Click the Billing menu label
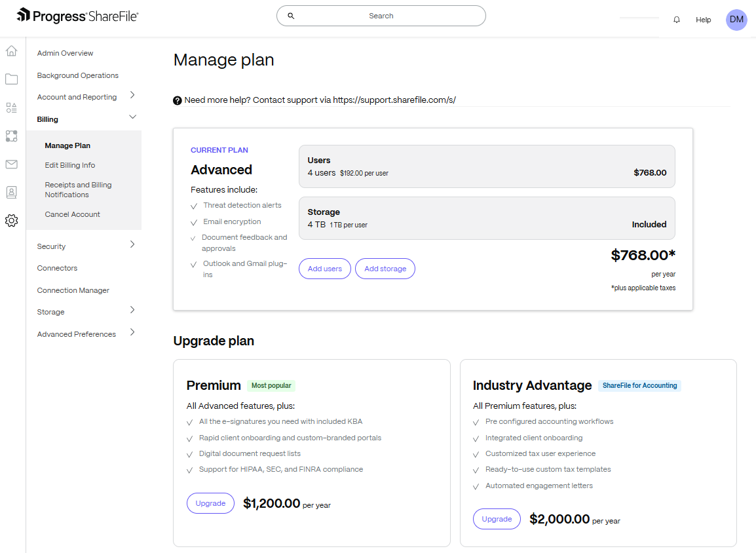 pyautogui.click(x=47, y=119)
